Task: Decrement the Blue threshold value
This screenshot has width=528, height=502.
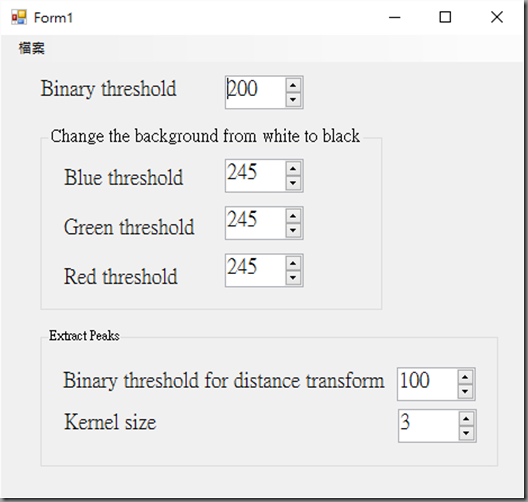Action: click(x=293, y=183)
